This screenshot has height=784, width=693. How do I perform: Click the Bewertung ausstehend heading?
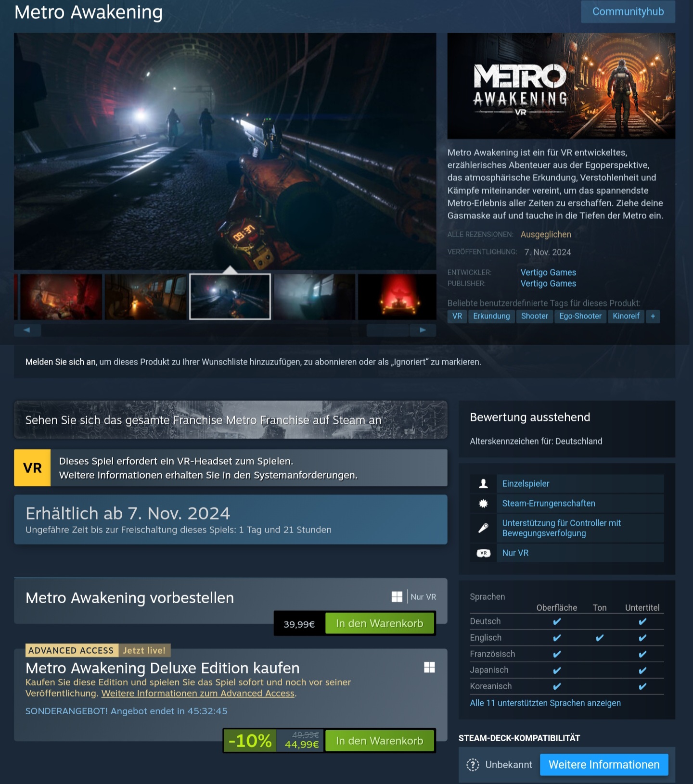[530, 417]
